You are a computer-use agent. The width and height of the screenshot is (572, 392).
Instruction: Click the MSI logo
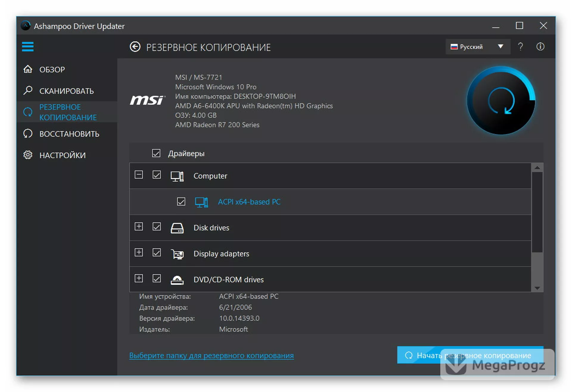(147, 100)
